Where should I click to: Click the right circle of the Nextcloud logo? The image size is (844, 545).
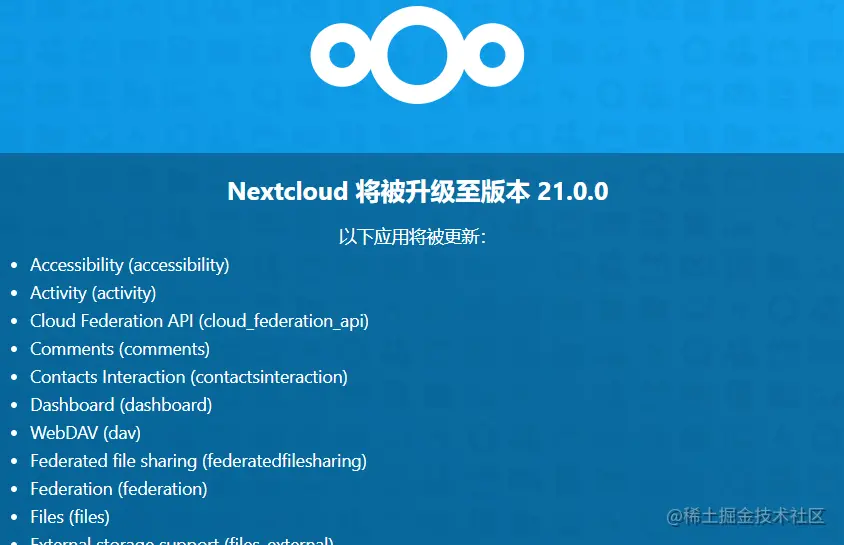pyautogui.click(x=493, y=55)
